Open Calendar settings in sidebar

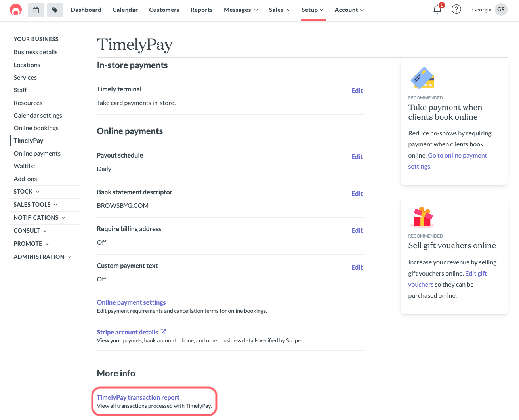[38, 116]
